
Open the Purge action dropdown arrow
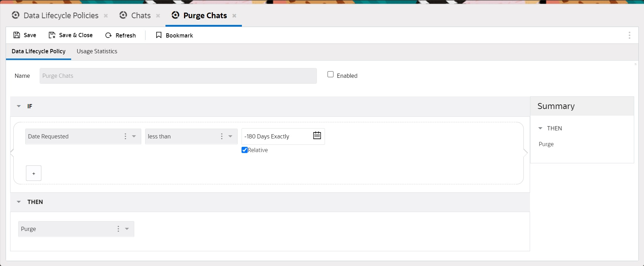click(127, 229)
